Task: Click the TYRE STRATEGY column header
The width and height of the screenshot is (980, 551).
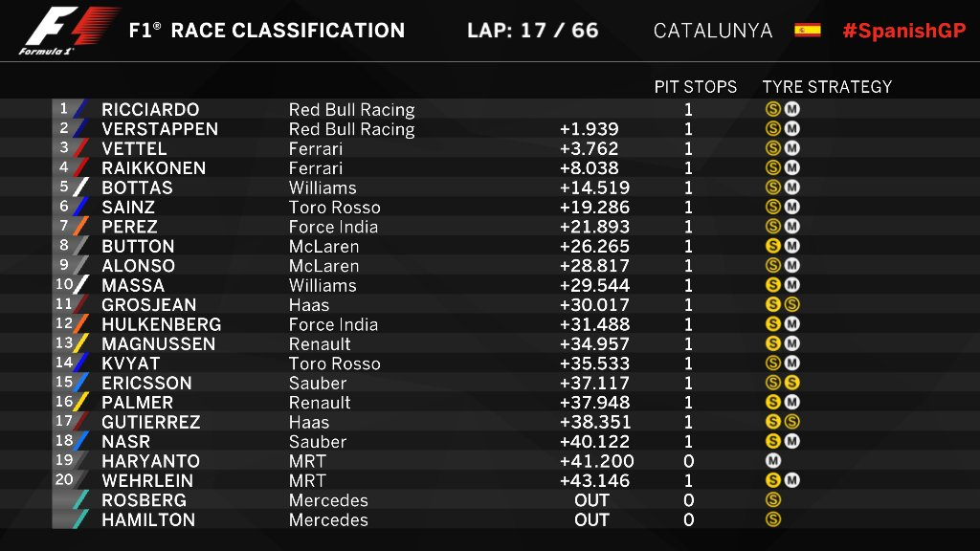Action: click(x=827, y=87)
